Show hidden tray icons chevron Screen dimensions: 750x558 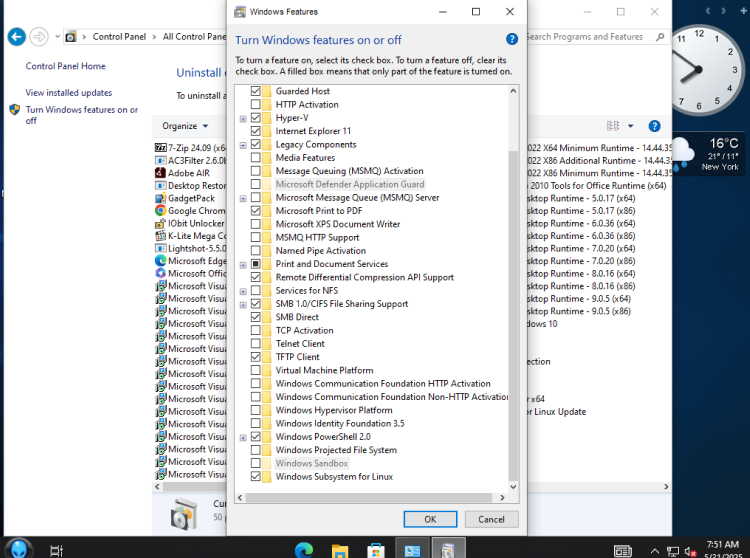click(x=655, y=552)
